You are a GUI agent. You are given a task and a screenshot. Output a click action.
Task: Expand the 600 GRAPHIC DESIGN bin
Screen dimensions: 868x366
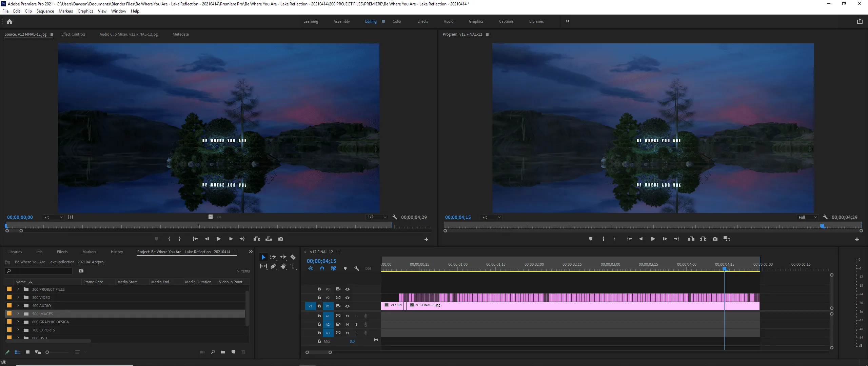18,322
